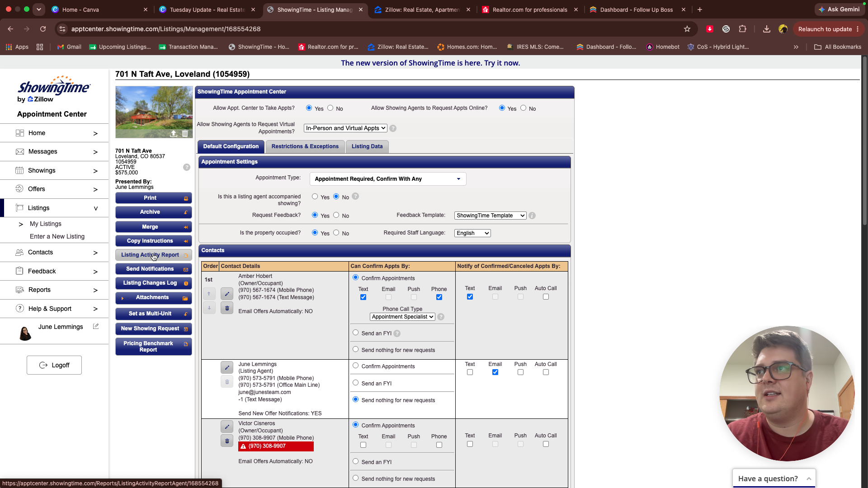The image size is (868, 488).
Task: Open the Contacts sidebar menu item
Action: (54, 253)
